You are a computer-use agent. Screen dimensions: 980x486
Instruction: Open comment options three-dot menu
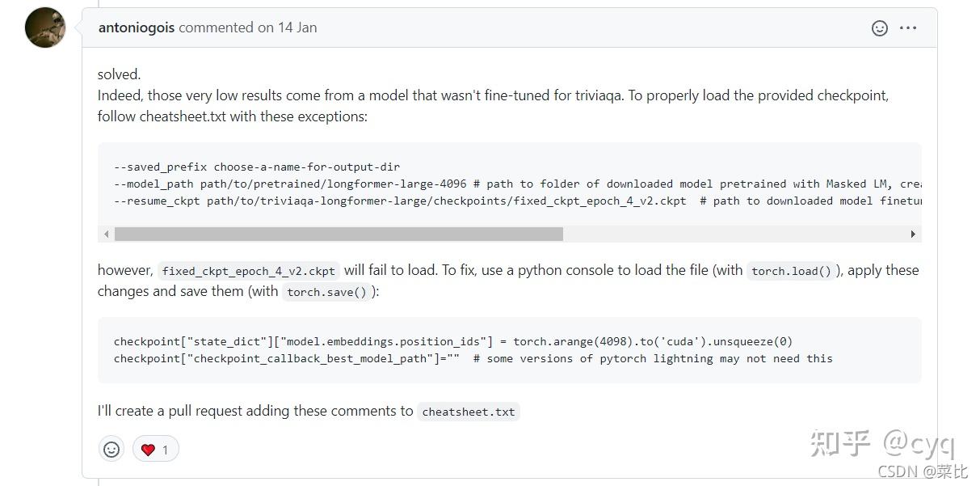(x=908, y=28)
